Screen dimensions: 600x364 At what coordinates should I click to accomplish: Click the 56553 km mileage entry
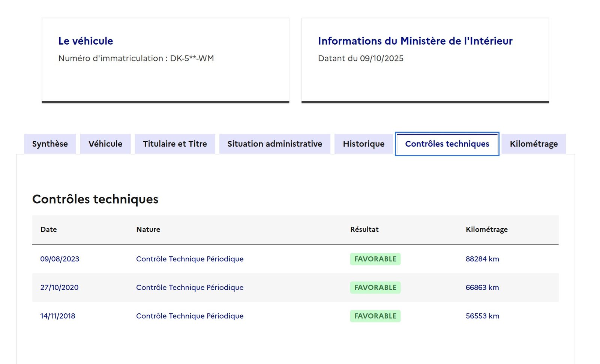tap(482, 316)
